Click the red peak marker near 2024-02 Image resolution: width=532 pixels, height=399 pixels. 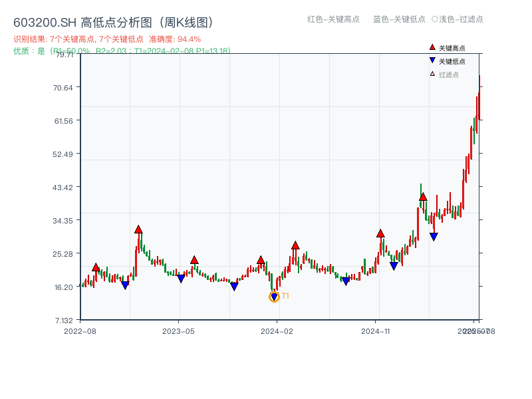click(x=295, y=245)
